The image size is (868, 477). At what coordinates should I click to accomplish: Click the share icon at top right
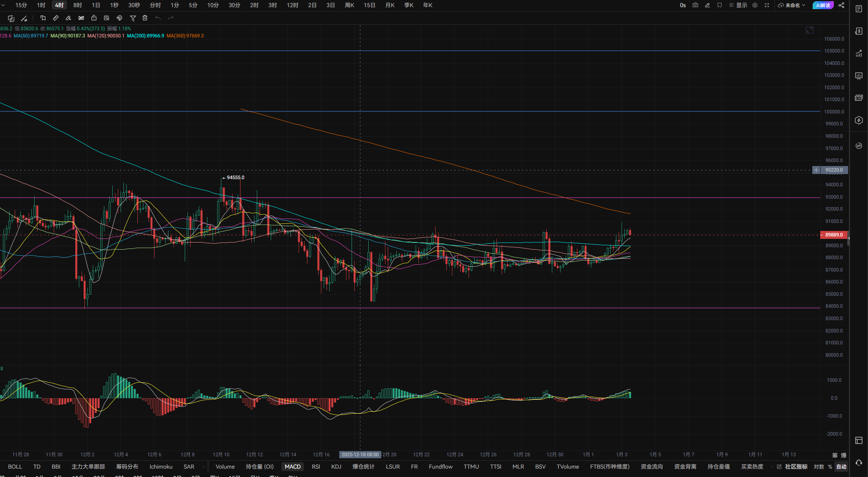tap(841, 5)
